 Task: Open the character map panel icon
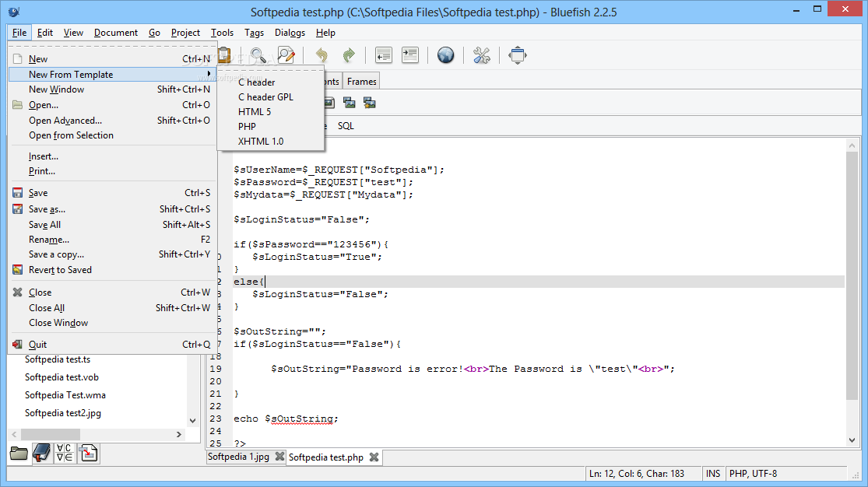tap(65, 454)
